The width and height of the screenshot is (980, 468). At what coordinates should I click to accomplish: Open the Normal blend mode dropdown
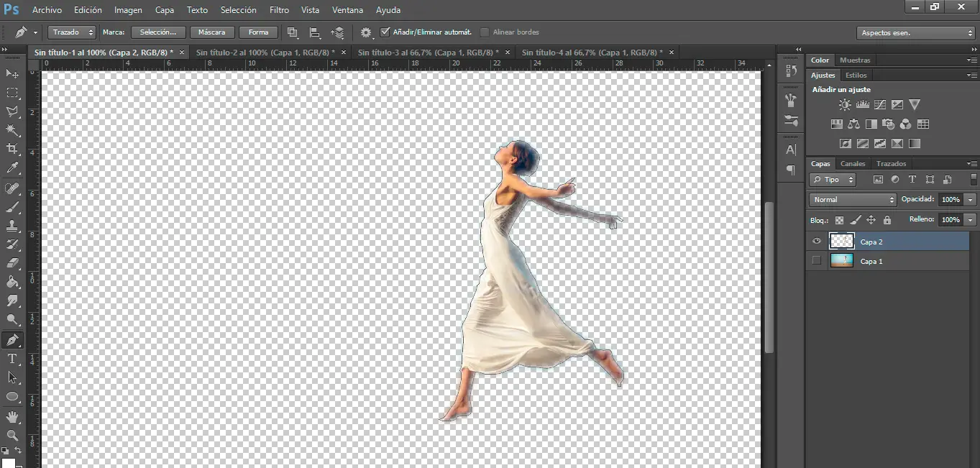point(853,199)
